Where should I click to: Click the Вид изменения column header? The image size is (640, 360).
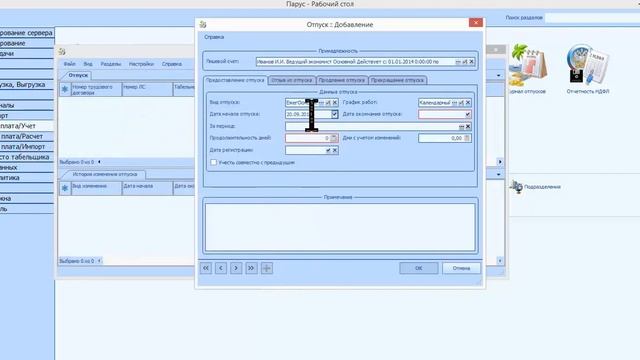(96, 188)
